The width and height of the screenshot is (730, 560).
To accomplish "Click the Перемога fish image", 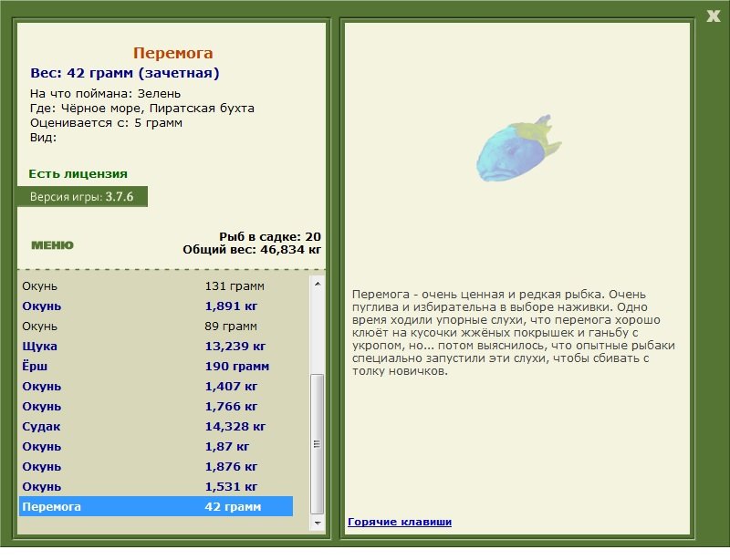I will point(518,148).
